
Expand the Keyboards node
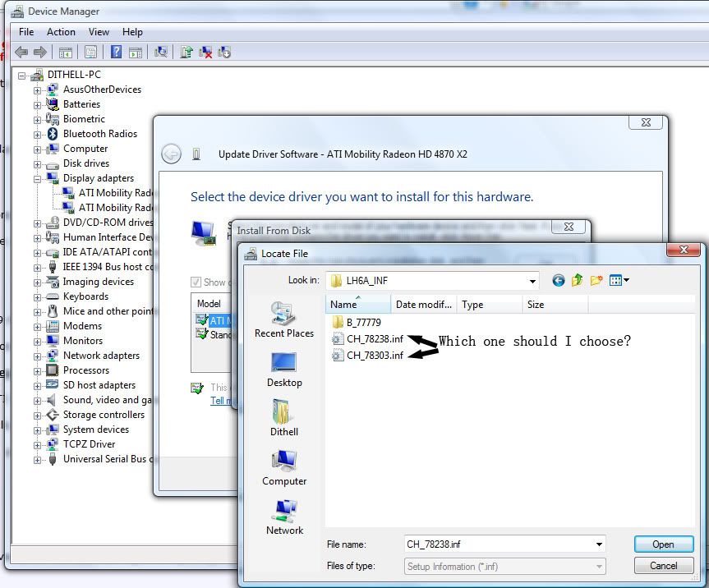point(37,297)
